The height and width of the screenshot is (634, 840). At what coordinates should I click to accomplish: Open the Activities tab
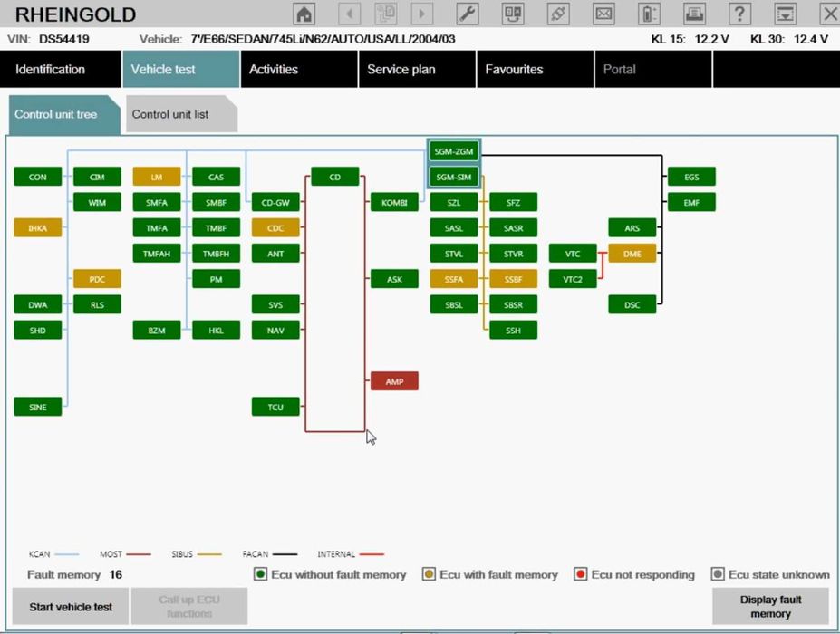tap(299, 69)
